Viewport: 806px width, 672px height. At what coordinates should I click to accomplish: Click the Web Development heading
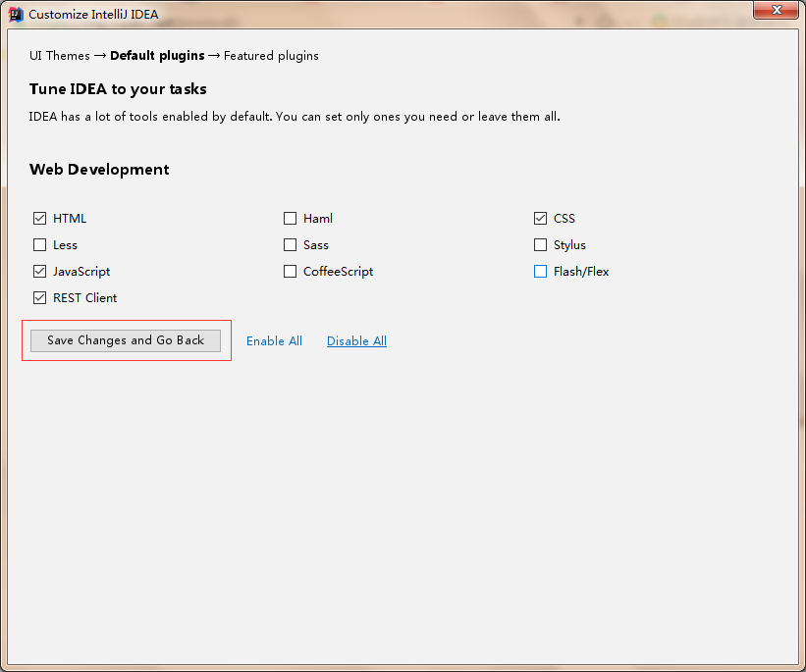[99, 170]
